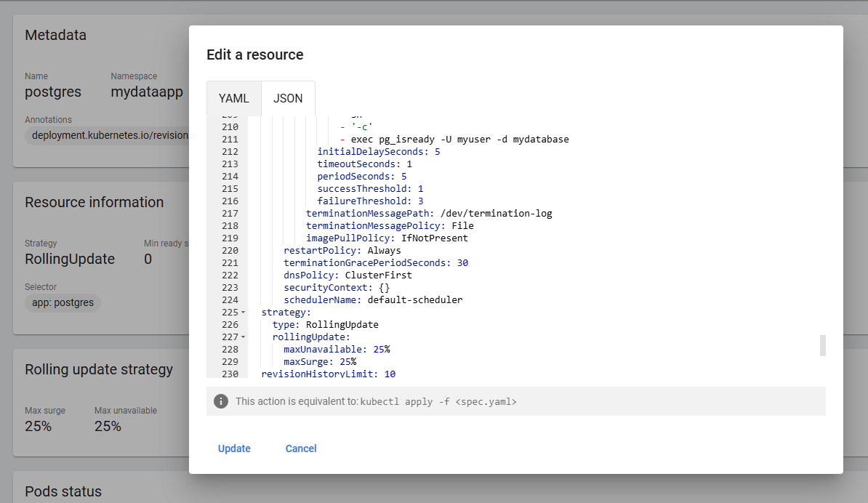
Task: Place cursor on dnsPolicy ClusterFirst value
Action: coord(378,275)
